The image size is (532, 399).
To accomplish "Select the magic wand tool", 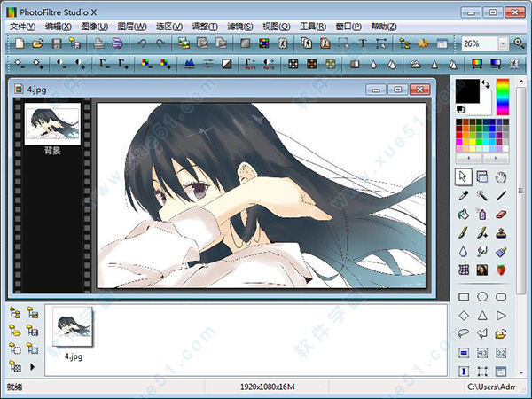I will point(482,195).
